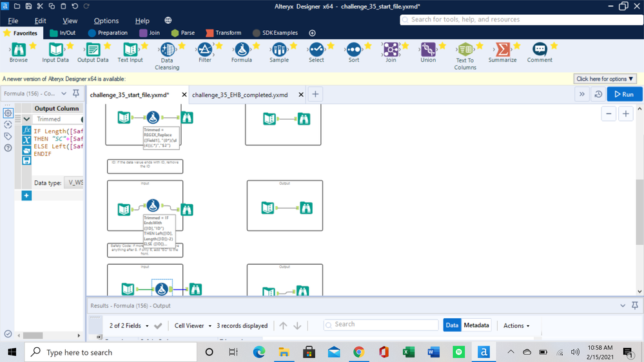This screenshot has height=362, width=644.
Task: Select the Text Input tool
Action: (x=130, y=50)
